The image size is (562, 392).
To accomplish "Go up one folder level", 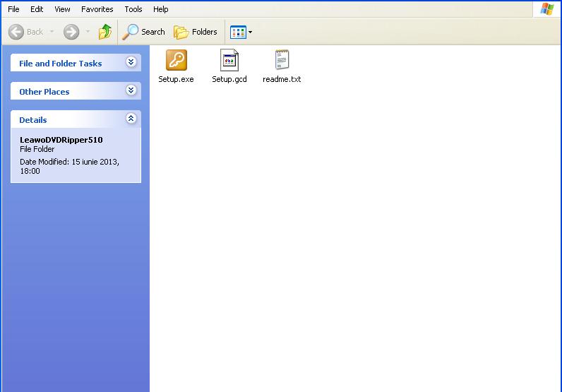I will pyautogui.click(x=105, y=32).
